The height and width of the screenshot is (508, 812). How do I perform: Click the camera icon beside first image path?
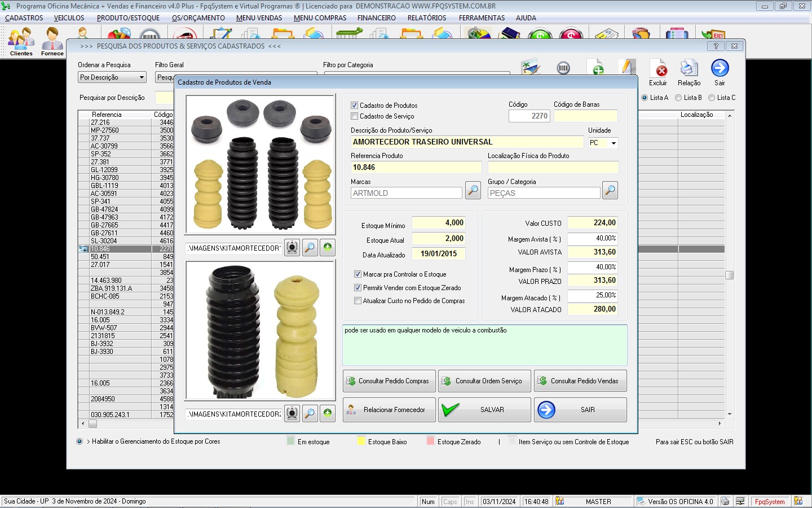(x=292, y=248)
